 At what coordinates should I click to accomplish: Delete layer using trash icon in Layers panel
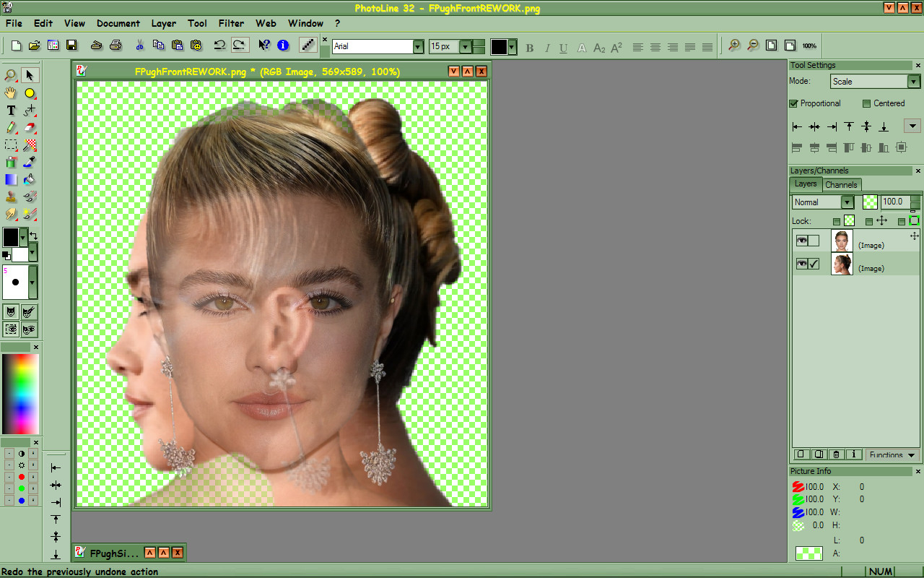836,454
